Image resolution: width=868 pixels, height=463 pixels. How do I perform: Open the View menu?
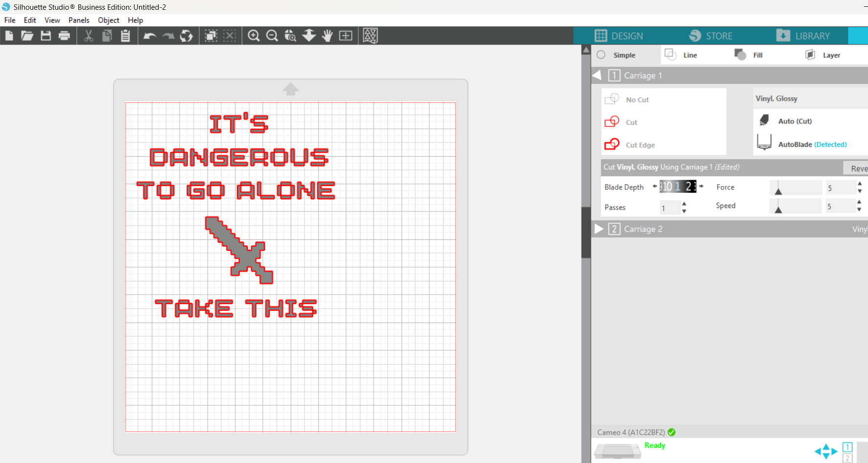pos(52,20)
